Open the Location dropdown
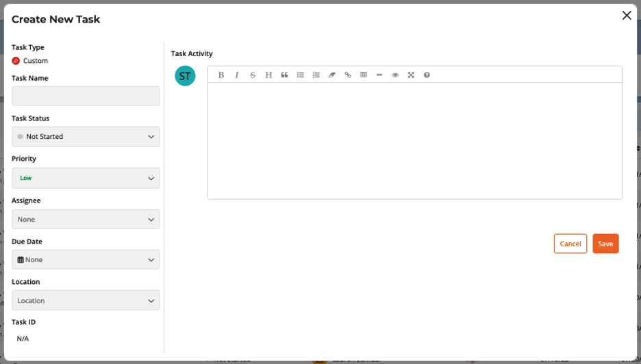Viewport: 641px width, 364px height. click(x=86, y=300)
